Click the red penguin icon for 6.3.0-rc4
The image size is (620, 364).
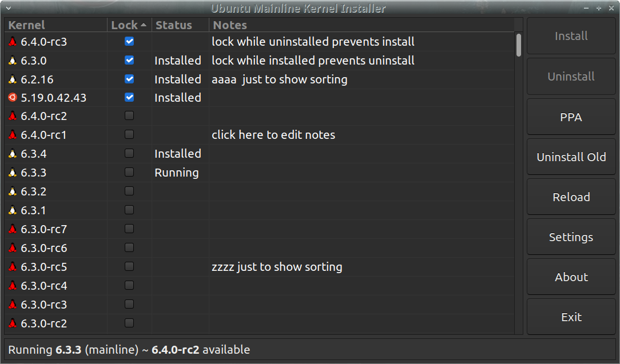click(x=13, y=285)
